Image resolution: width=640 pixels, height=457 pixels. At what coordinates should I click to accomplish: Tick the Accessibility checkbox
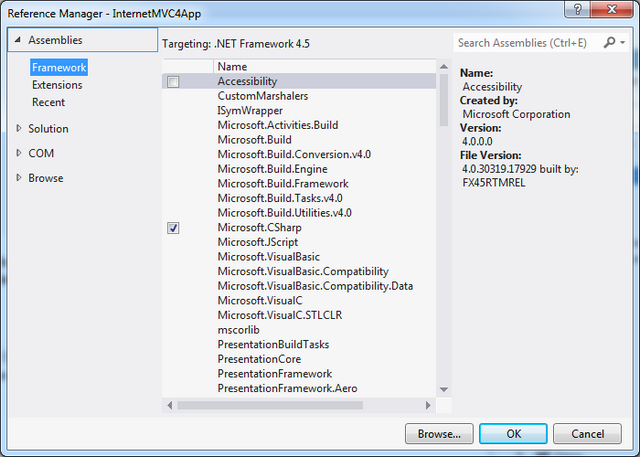tap(173, 82)
